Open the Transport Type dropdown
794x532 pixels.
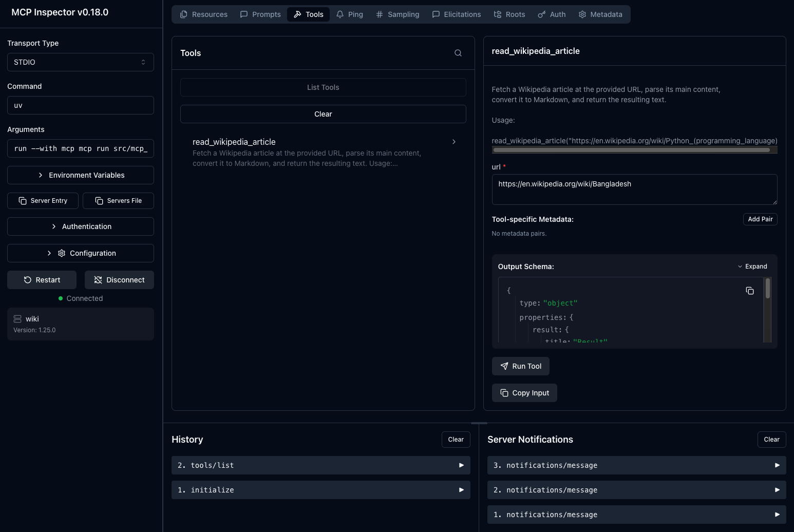point(80,62)
